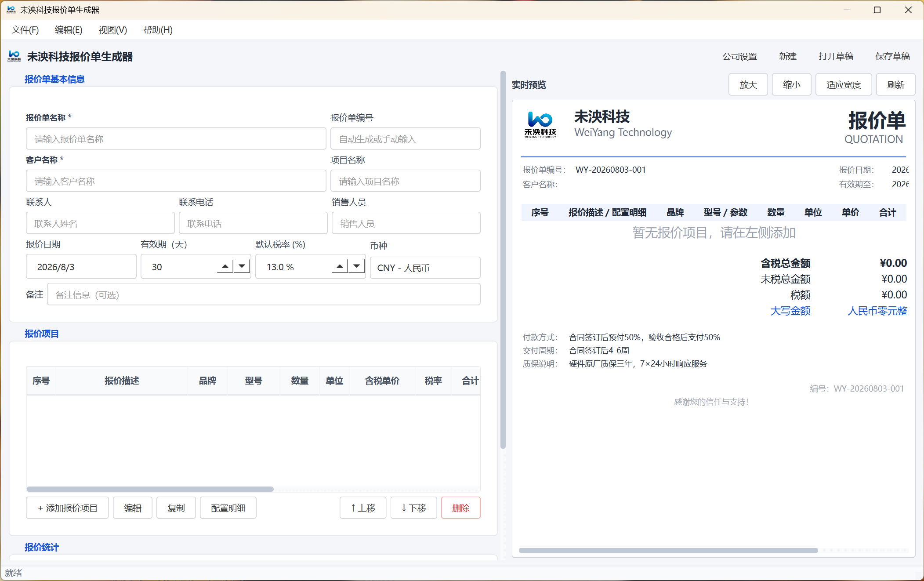This screenshot has width=924, height=581.
Task: Click the 报价项目 section heading
Action: [42, 334]
